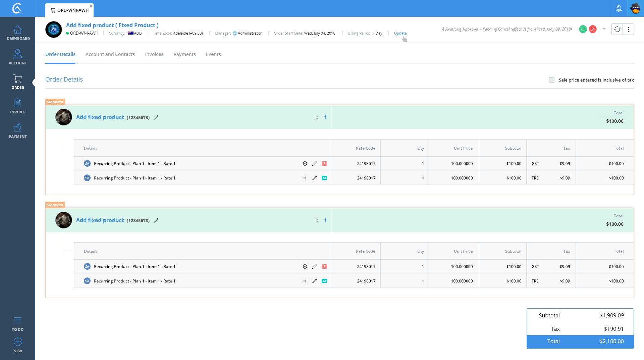Open the three-dot more options menu

[x=628, y=29]
